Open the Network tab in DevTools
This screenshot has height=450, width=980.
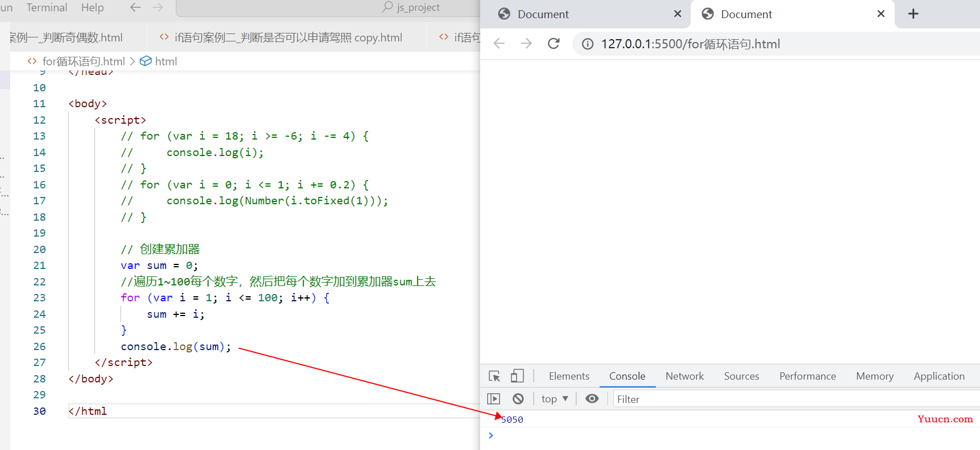pyautogui.click(x=685, y=376)
